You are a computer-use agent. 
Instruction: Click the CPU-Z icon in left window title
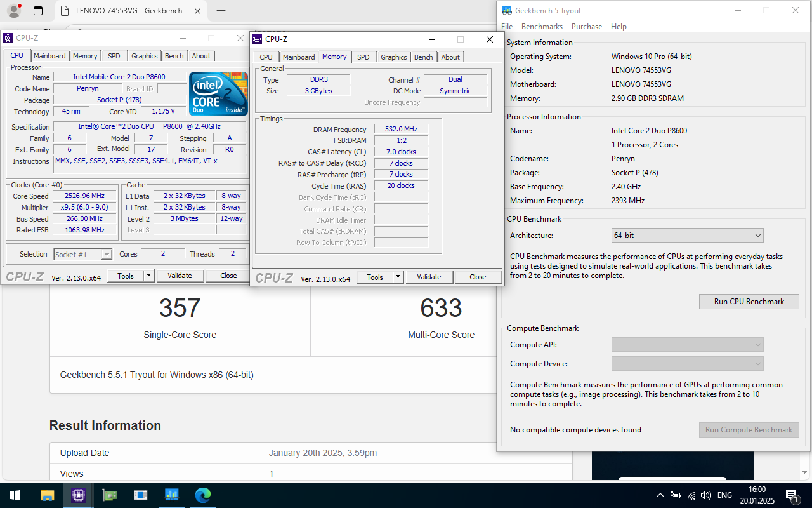tap(8, 38)
